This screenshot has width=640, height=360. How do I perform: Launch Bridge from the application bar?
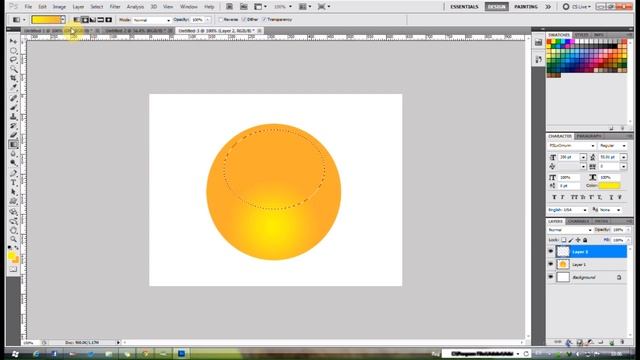[x=229, y=7]
